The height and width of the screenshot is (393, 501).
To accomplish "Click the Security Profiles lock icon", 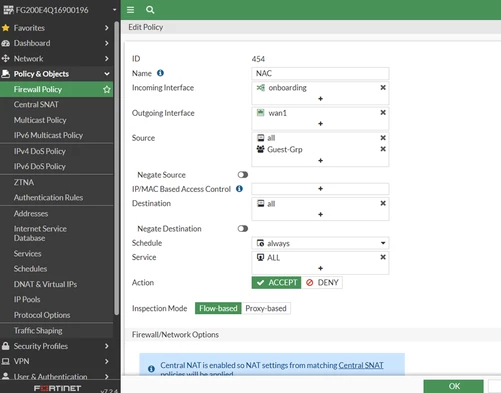I will [x=6, y=346].
